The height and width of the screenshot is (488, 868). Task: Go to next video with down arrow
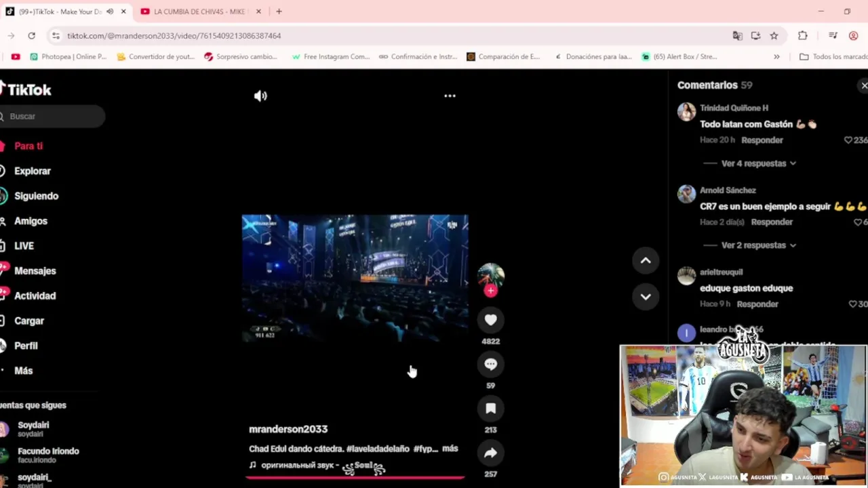[646, 296]
